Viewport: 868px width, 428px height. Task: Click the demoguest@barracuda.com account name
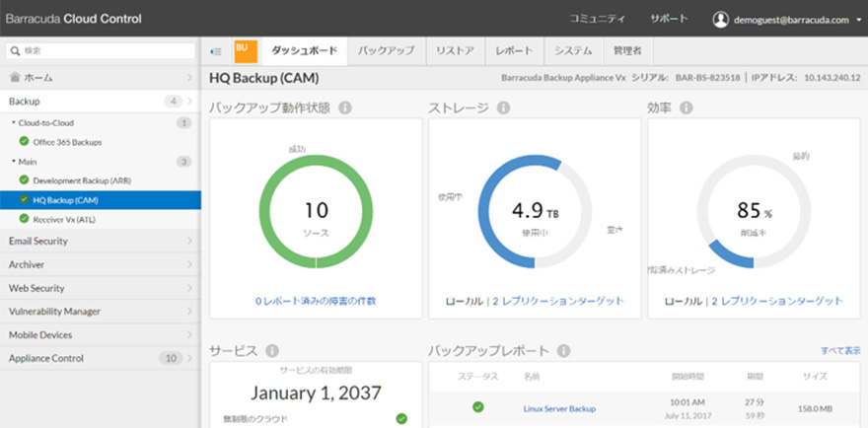[791, 20]
